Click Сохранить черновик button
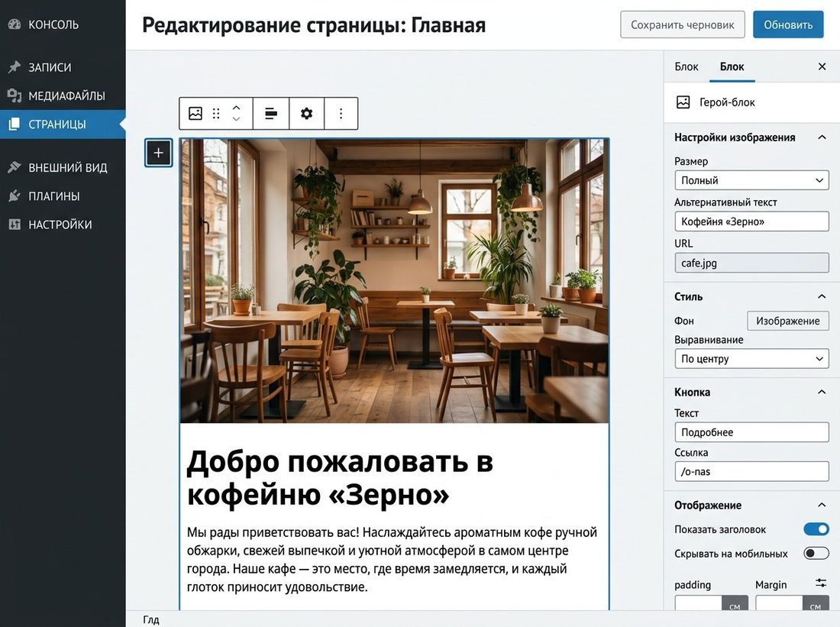 (x=683, y=24)
